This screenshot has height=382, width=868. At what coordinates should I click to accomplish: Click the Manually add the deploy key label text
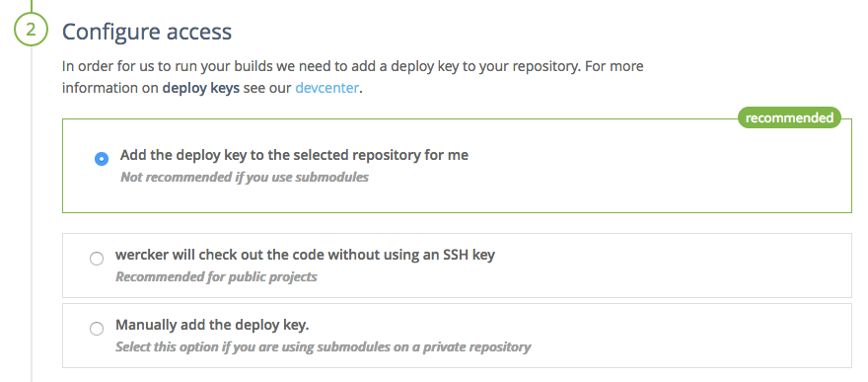click(x=212, y=325)
